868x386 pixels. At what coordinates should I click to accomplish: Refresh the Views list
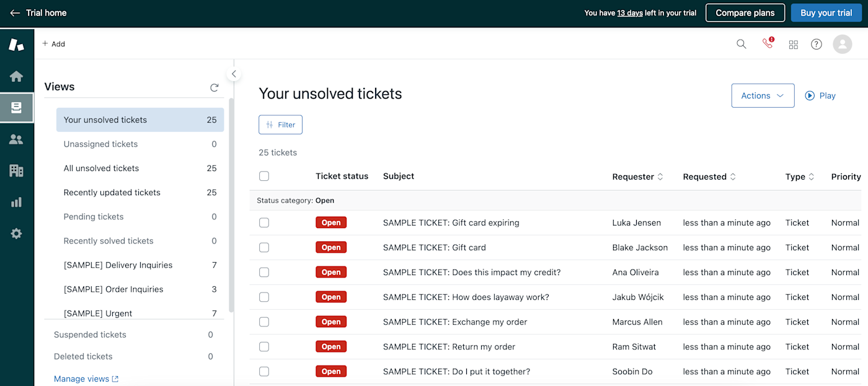(x=215, y=87)
